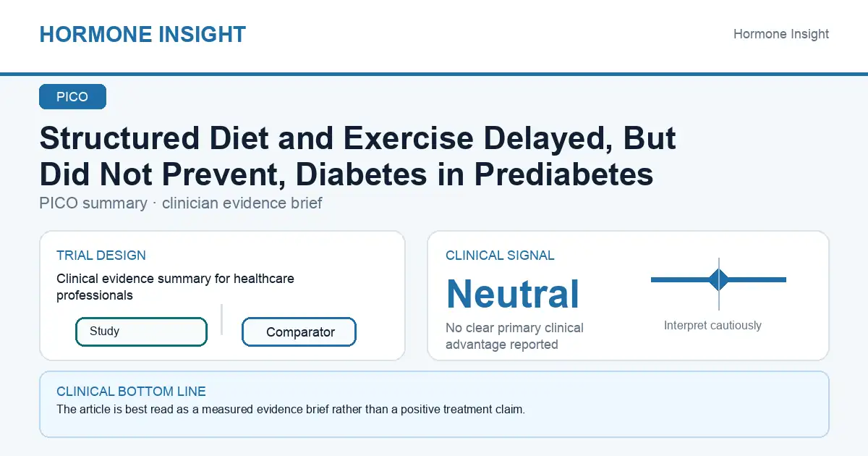This screenshot has height=456, width=868.
Task: Click the diamond marker on forest plot
Action: (718, 279)
